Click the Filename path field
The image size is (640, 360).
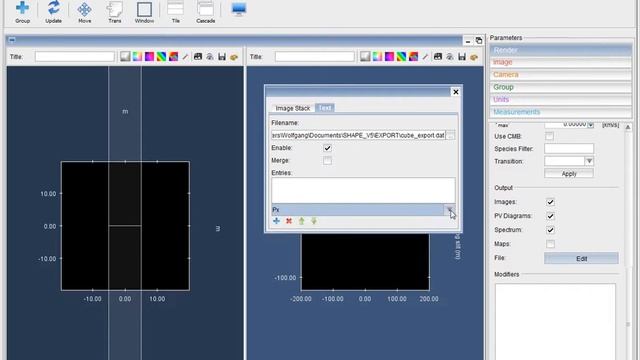[358, 135]
